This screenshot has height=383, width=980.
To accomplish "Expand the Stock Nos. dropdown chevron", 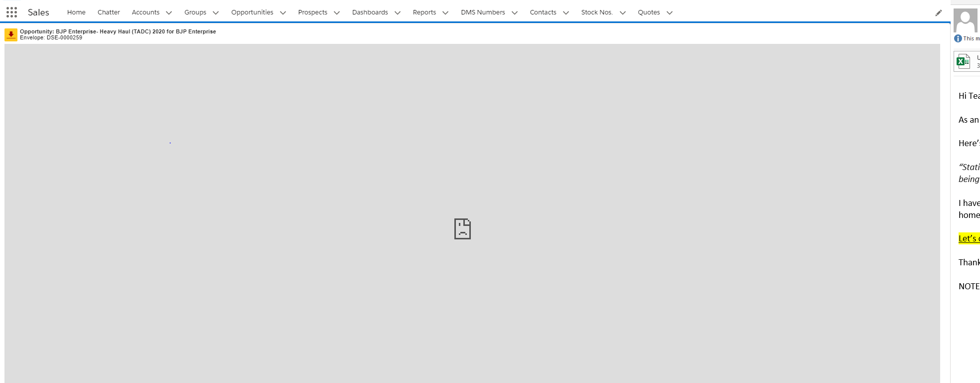I will [623, 13].
